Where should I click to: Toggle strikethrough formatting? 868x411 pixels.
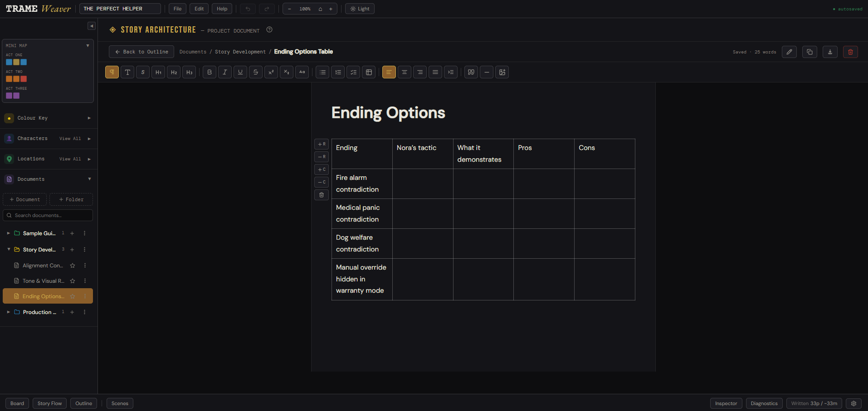pos(256,72)
